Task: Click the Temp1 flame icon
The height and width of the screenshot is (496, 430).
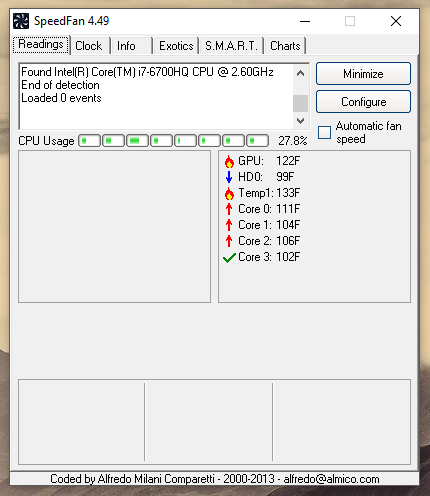Action: [229, 193]
